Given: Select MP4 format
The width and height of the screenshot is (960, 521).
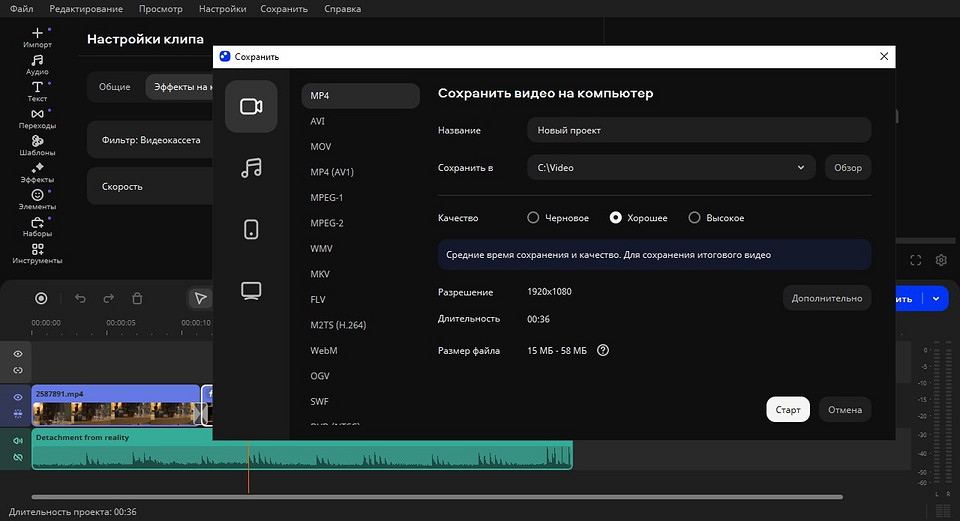Looking at the screenshot, I should pos(361,96).
